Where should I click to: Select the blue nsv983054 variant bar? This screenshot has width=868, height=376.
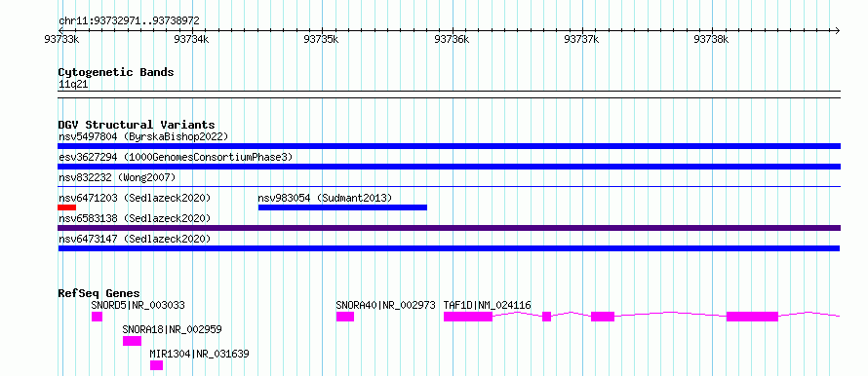(x=342, y=207)
